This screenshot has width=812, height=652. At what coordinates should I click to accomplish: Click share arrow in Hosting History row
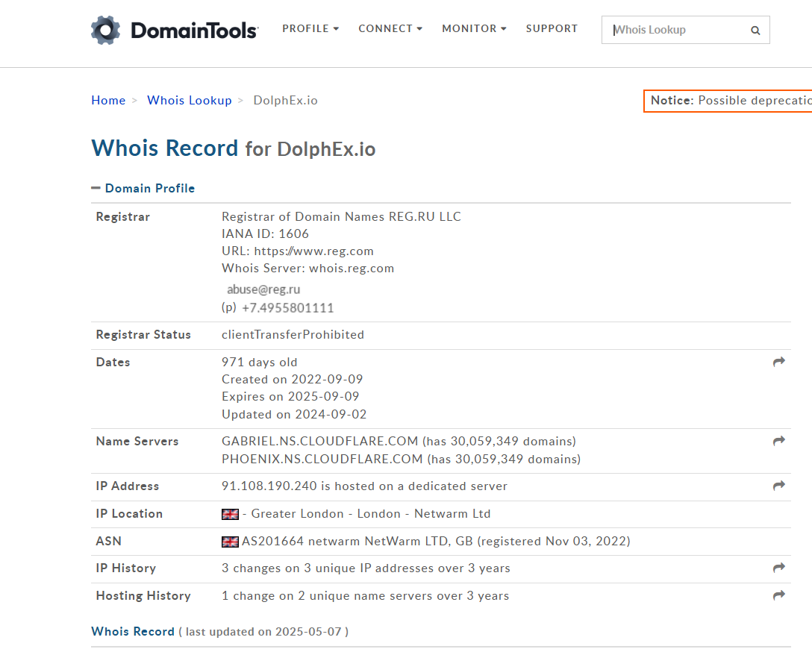point(779,595)
